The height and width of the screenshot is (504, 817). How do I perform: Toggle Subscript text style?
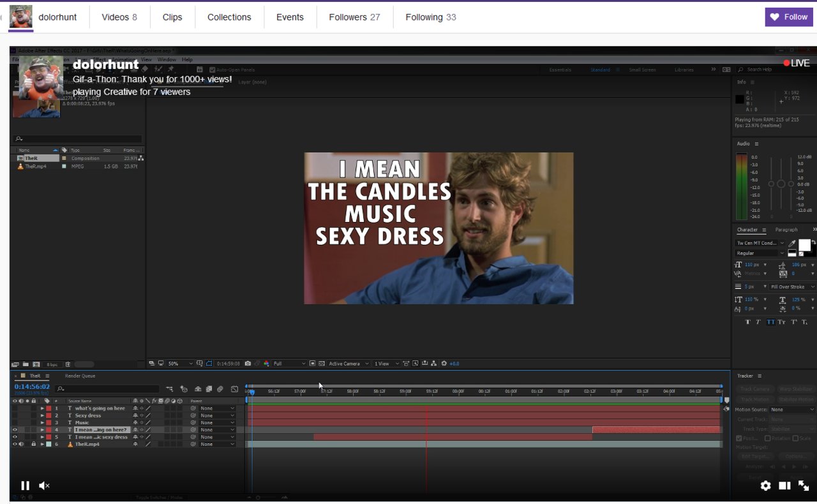pos(806,322)
